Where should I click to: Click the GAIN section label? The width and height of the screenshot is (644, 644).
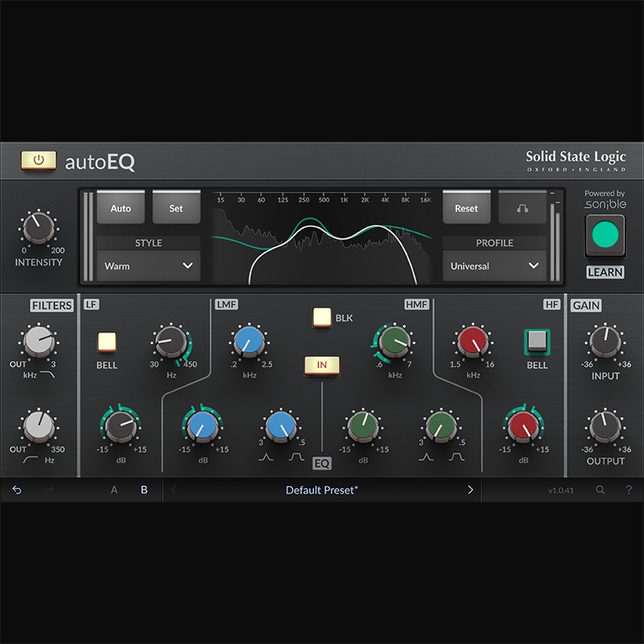tap(586, 305)
